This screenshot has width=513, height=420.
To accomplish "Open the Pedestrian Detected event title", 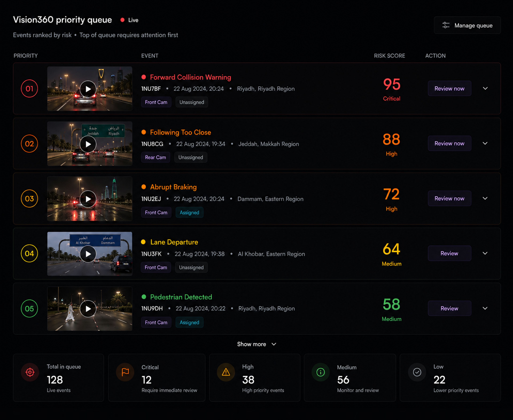I will pyautogui.click(x=181, y=297).
